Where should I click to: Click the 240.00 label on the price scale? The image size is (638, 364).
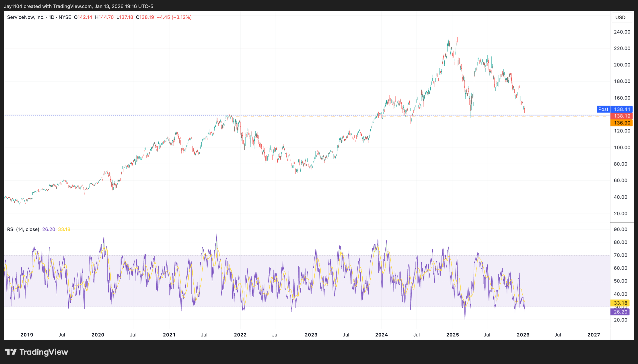point(622,32)
